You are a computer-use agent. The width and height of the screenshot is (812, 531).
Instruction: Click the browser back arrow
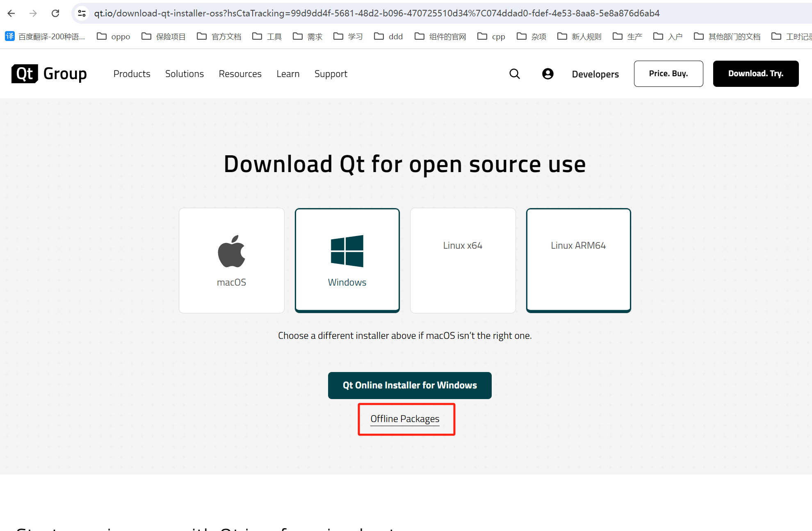[11, 14]
